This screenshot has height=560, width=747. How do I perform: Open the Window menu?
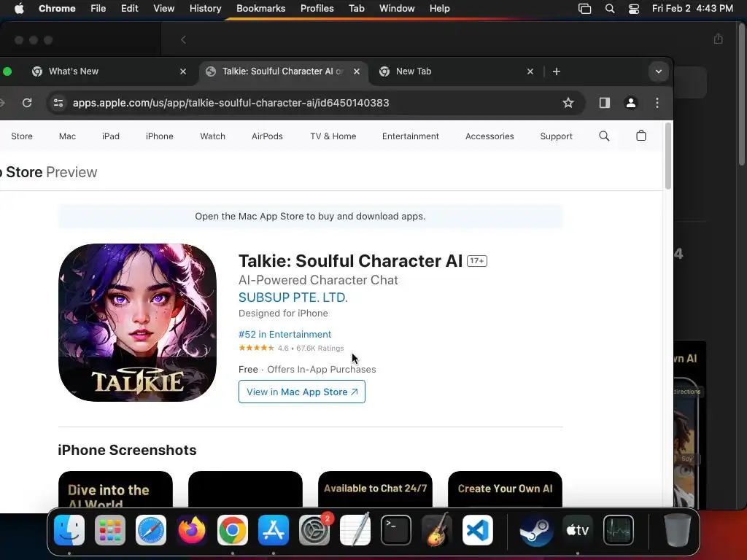coord(397,9)
